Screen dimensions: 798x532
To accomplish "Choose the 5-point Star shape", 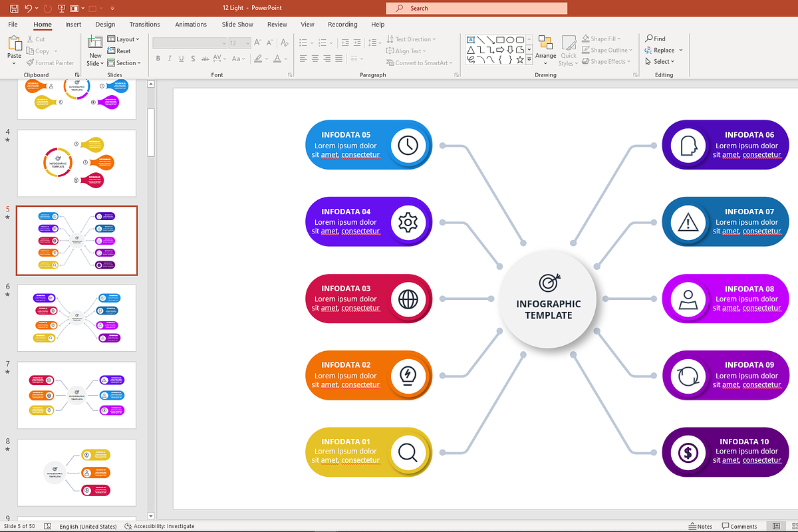I will point(520,59).
